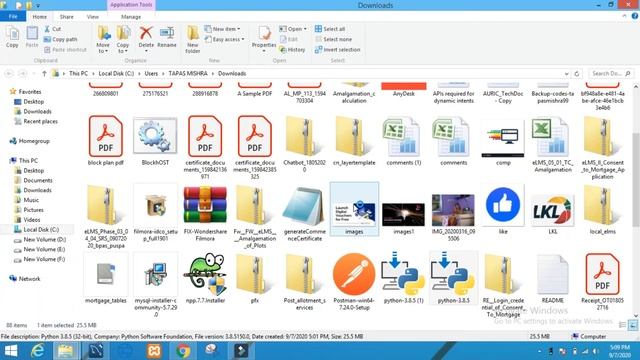Select the IMG_20200316_095506 photo thumbnail
Viewport: 640px width, 360px height.
coord(453,210)
